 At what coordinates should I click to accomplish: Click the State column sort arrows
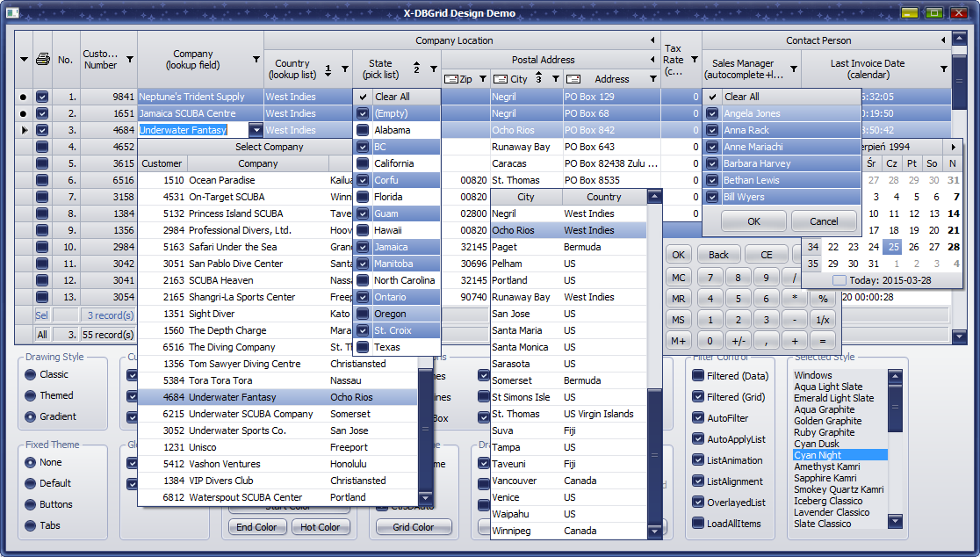point(417,69)
